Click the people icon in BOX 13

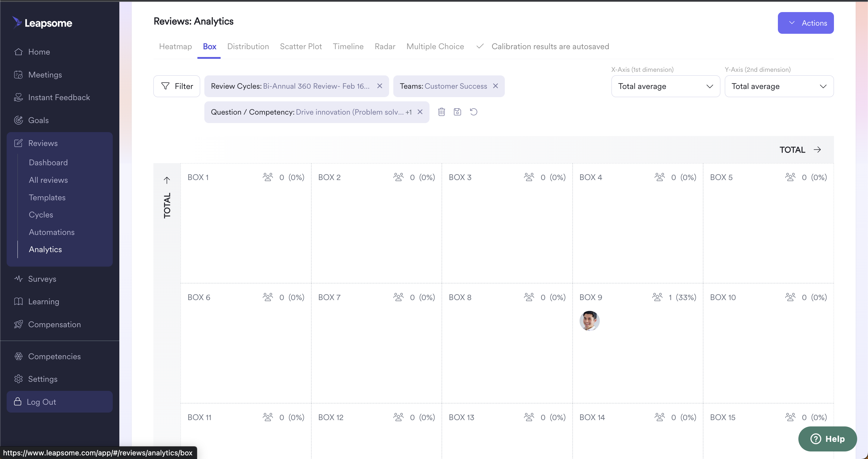(529, 417)
